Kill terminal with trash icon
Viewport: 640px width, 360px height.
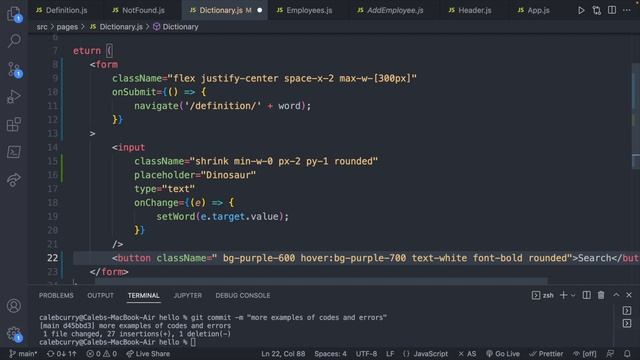[601, 295]
